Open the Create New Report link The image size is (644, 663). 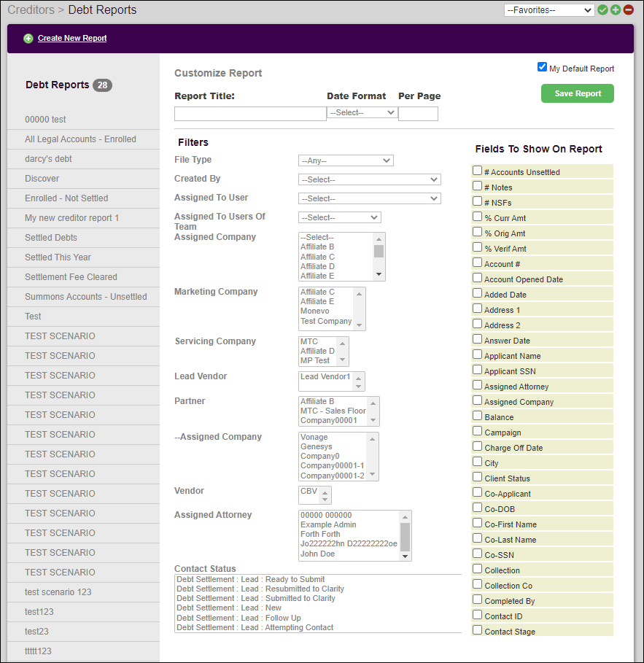click(x=71, y=38)
